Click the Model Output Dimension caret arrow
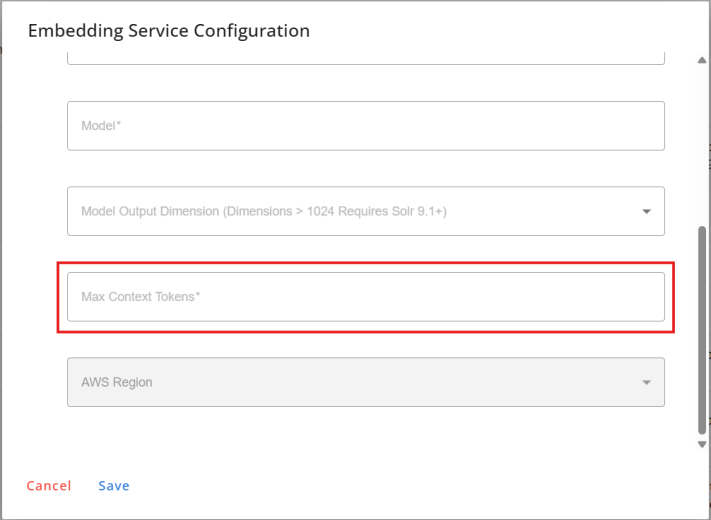 [x=646, y=212]
